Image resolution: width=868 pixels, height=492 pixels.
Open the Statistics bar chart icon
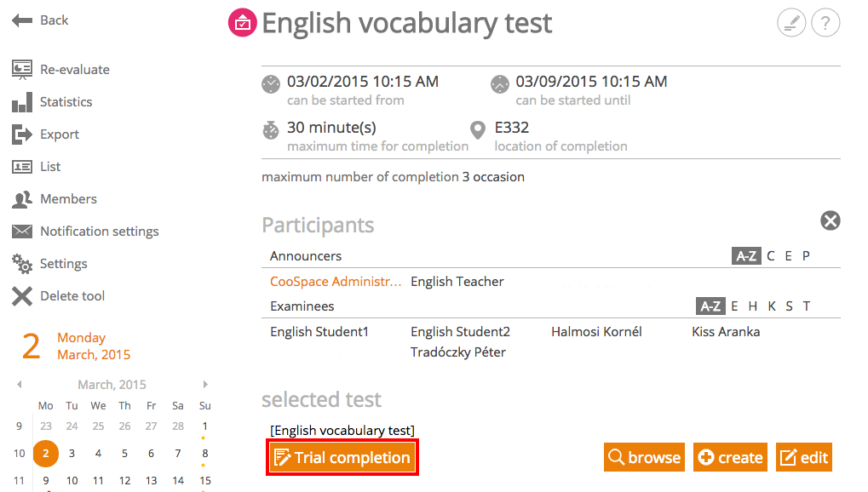[x=22, y=102]
